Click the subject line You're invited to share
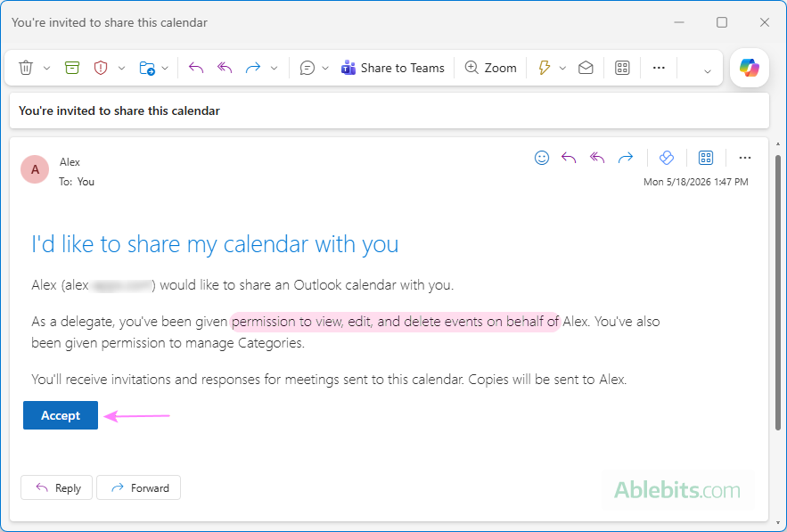The width and height of the screenshot is (787, 532). point(119,110)
